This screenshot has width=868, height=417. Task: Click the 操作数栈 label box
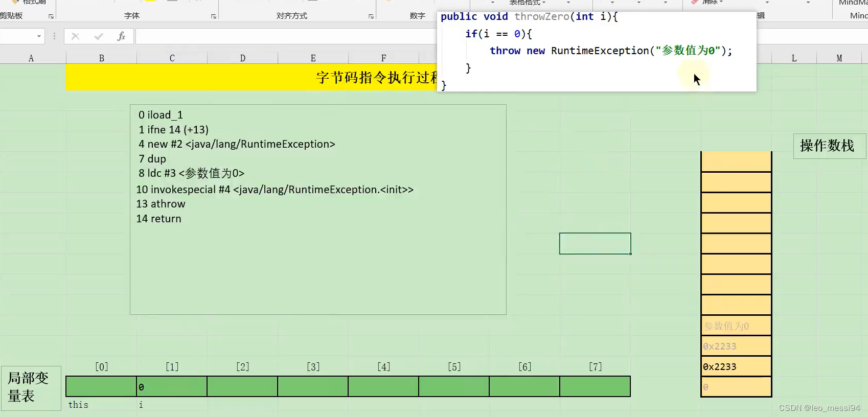click(829, 146)
